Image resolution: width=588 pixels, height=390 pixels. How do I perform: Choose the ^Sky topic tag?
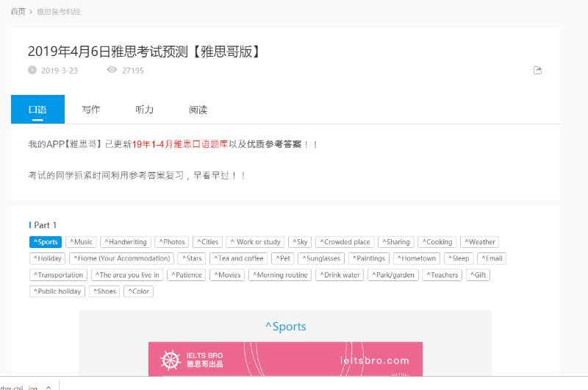[x=300, y=242]
